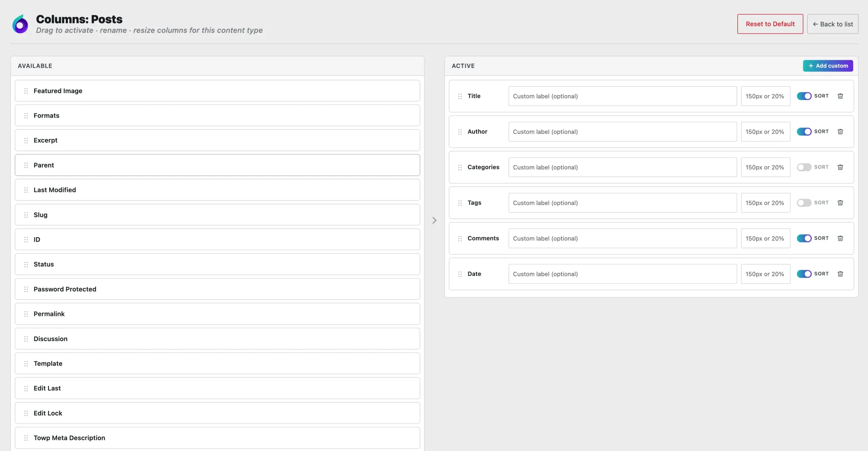Select the Edit Last available column

pyautogui.click(x=217, y=388)
